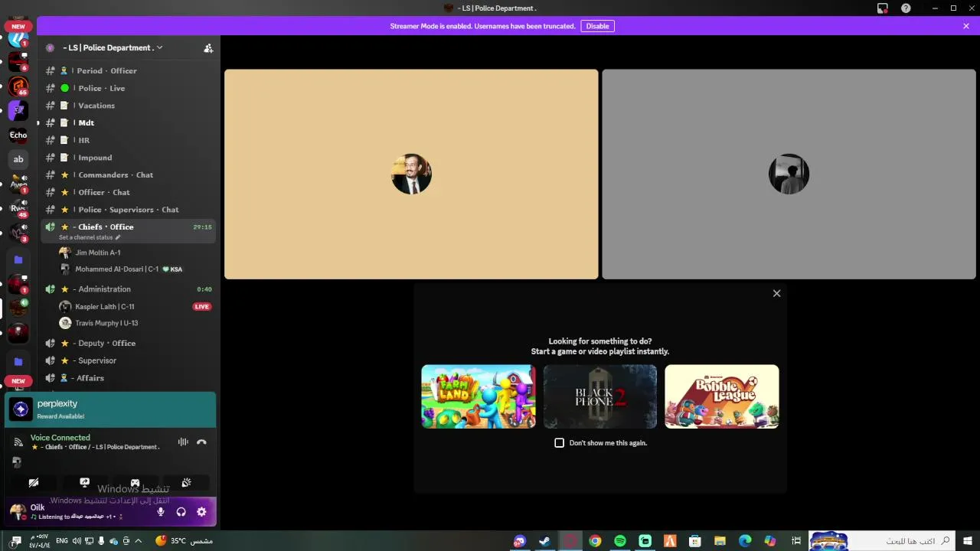The width and height of the screenshot is (980, 551).
Task: Focus the gray video tile on the right
Action: click(789, 174)
